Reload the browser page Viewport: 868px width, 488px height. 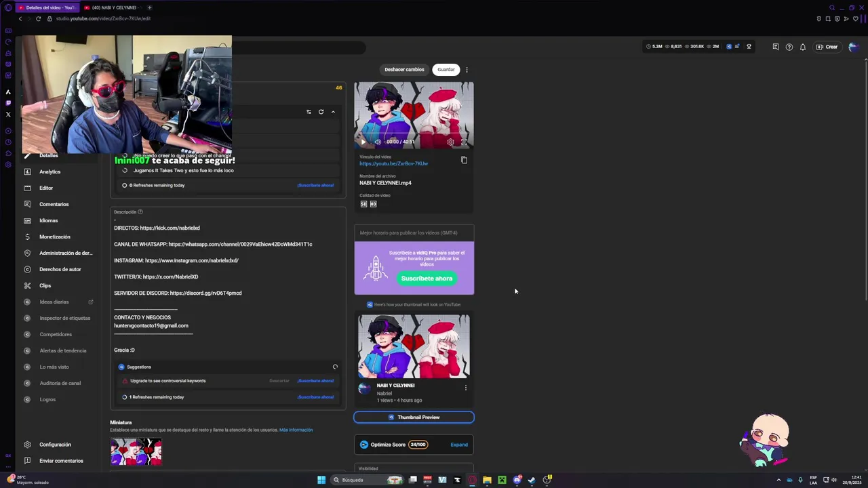pos(38,18)
